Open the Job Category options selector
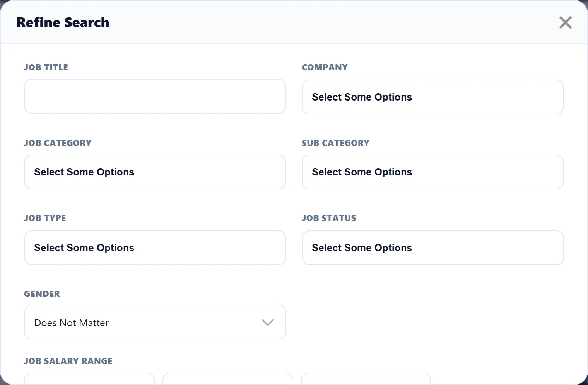The height and width of the screenshot is (385, 588). [x=155, y=172]
